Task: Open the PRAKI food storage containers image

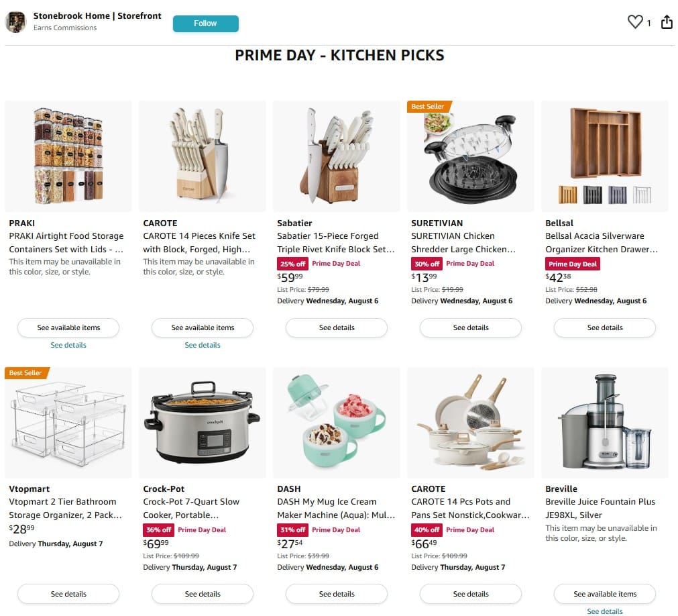Action: pyautogui.click(x=68, y=156)
